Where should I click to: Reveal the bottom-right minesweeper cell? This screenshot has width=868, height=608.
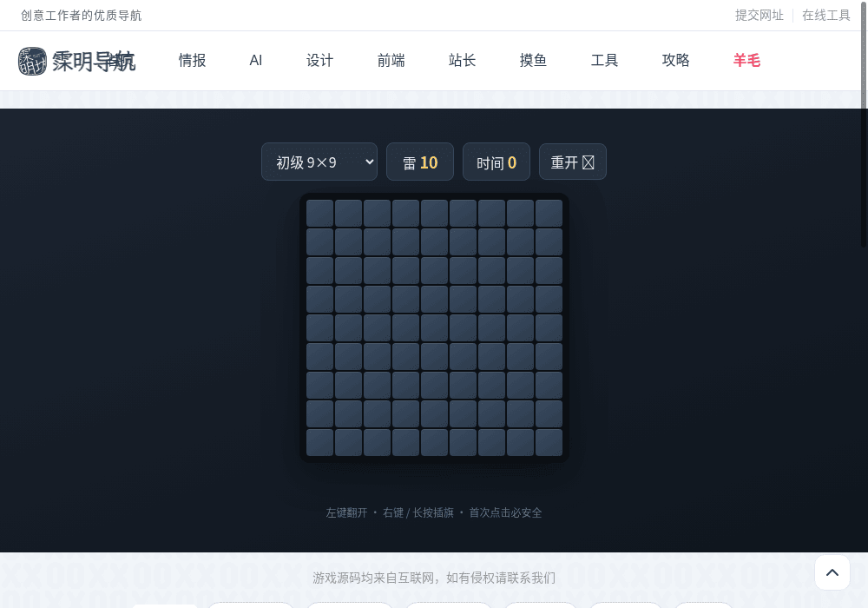click(549, 442)
